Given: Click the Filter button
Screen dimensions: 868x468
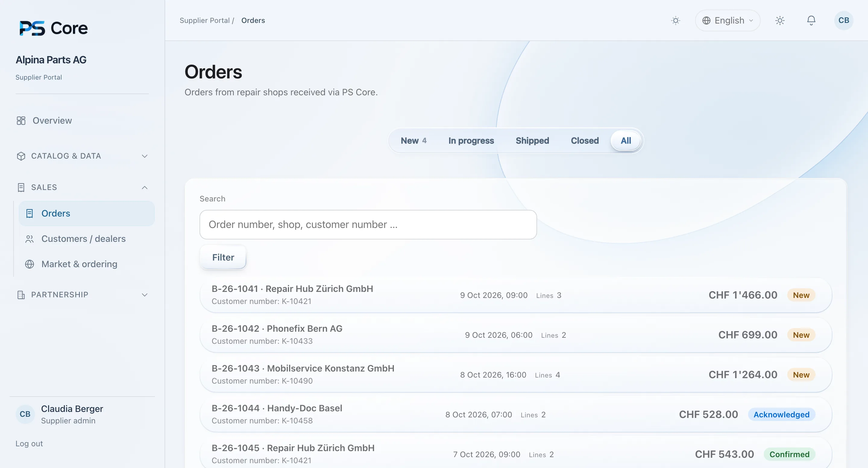Looking at the screenshot, I should click(x=223, y=257).
